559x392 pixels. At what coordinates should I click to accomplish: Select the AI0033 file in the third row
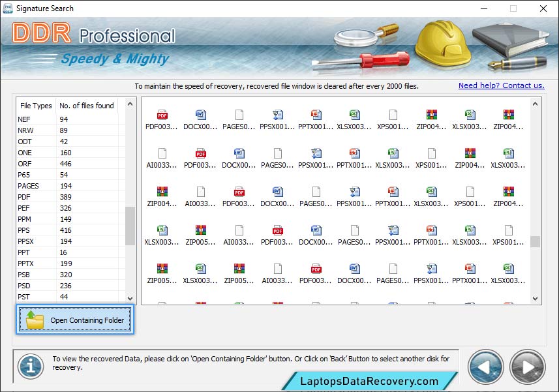200,197
